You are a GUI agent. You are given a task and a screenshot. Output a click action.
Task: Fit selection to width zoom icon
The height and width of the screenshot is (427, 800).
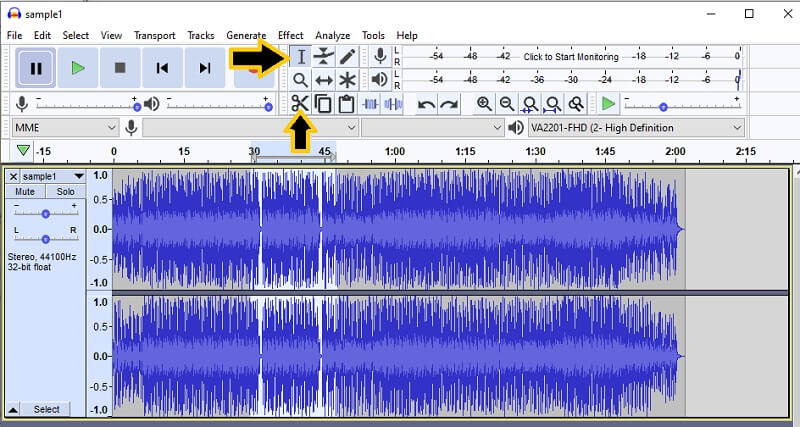tap(530, 104)
